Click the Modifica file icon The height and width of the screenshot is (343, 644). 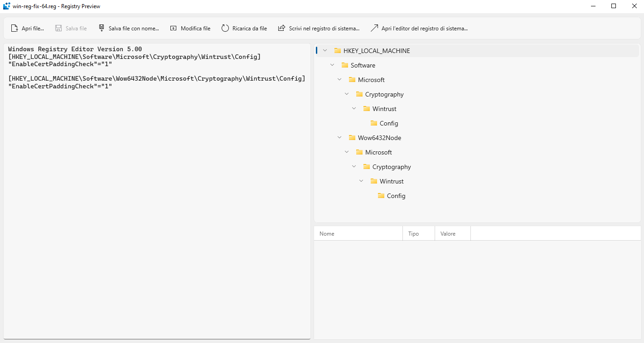coord(174,28)
